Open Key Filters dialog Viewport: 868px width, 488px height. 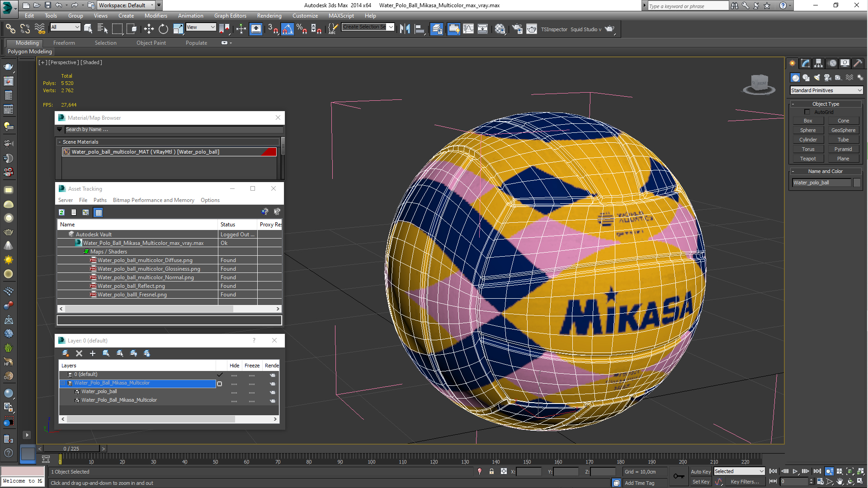pos(745,482)
